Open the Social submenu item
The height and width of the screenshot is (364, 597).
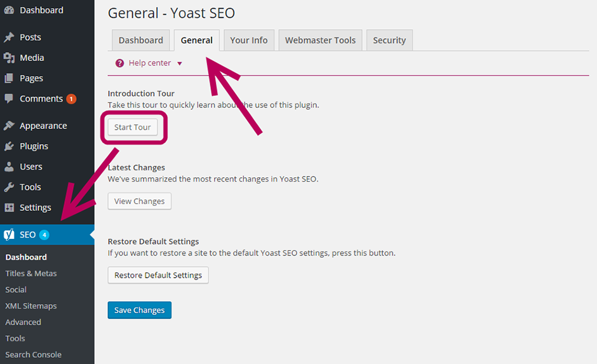pos(16,290)
